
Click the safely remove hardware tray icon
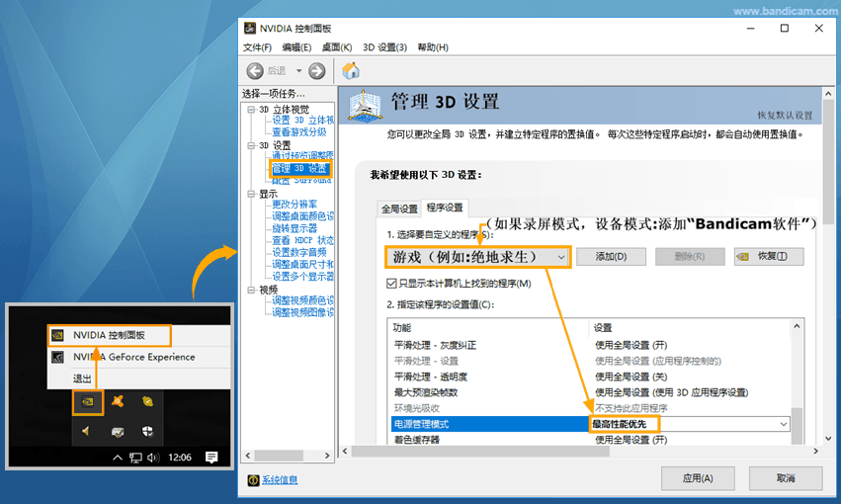(118, 432)
